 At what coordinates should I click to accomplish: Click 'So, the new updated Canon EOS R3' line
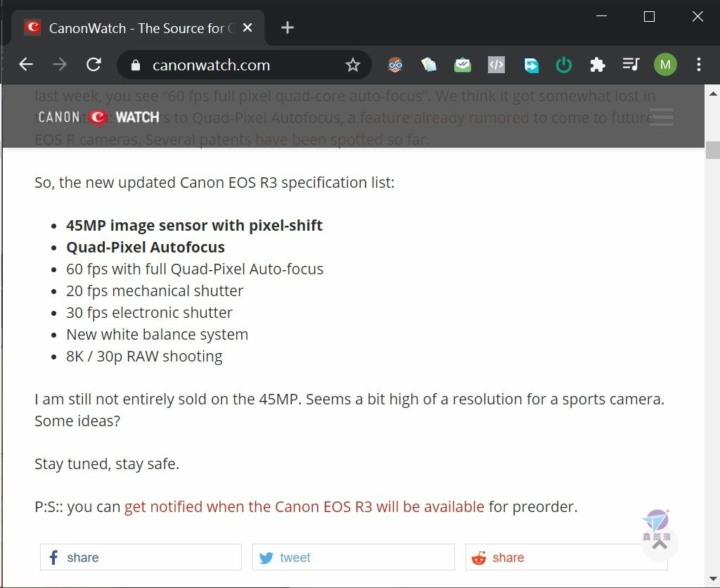pyautogui.click(x=214, y=183)
